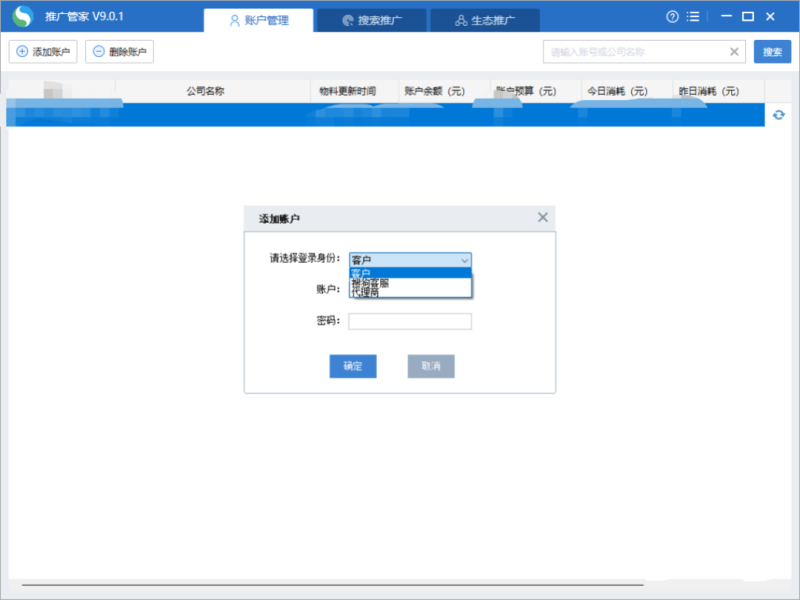
Task: Switch to the 账户管理 tab
Action: (x=260, y=19)
